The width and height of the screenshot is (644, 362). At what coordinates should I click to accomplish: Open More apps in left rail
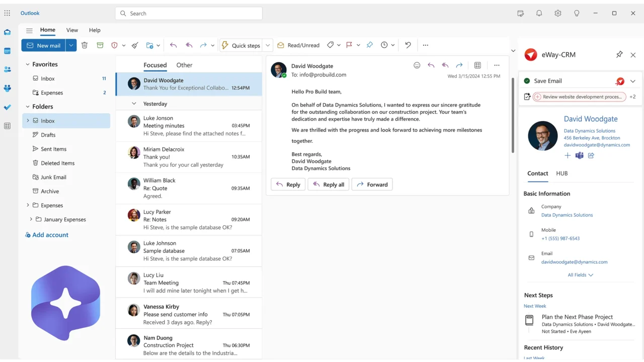click(x=7, y=126)
